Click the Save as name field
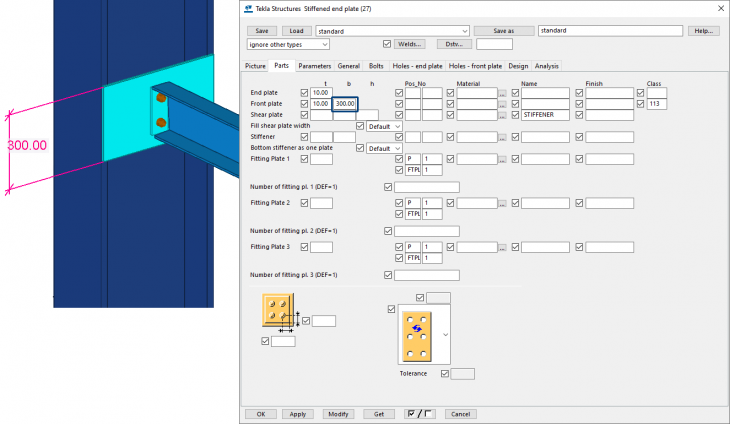The width and height of the screenshot is (730, 424). coord(610,31)
